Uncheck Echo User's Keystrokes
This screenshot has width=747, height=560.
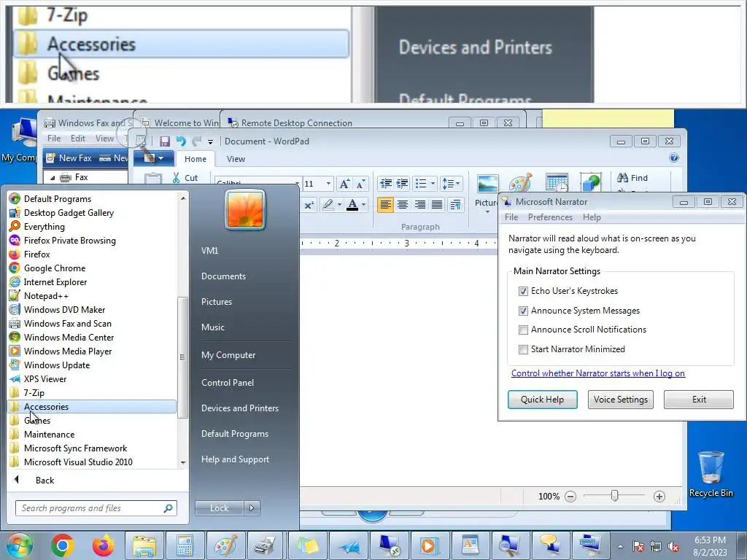click(523, 291)
